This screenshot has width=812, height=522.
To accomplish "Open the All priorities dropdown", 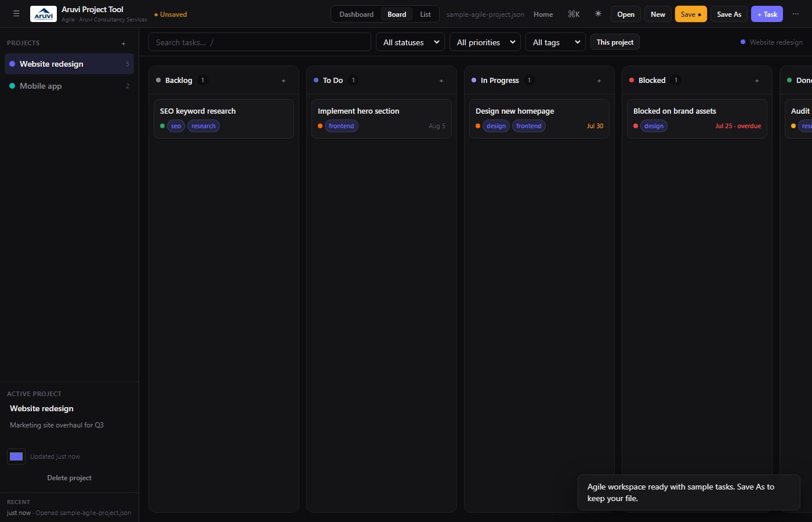I will click(485, 42).
